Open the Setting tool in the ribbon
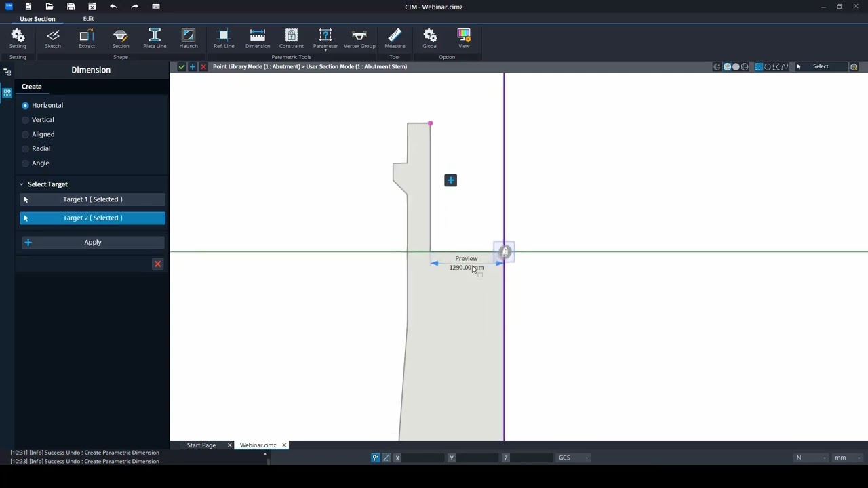Image resolution: width=868 pixels, height=488 pixels. pyautogui.click(x=18, y=39)
